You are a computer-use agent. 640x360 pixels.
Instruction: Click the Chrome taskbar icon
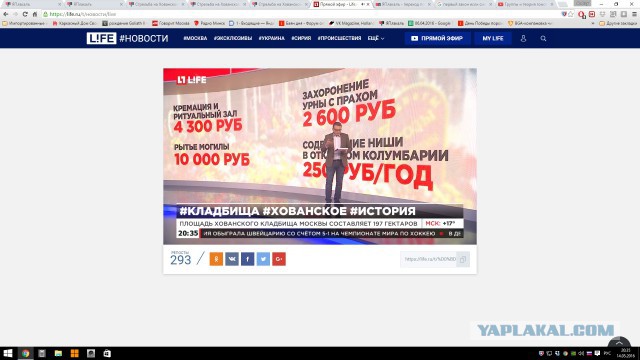click(25, 353)
